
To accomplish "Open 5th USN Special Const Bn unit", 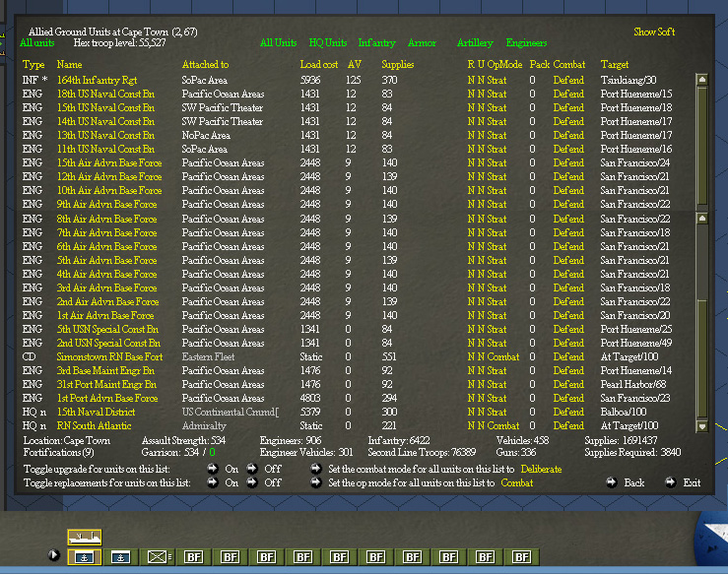I will [x=107, y=330].
